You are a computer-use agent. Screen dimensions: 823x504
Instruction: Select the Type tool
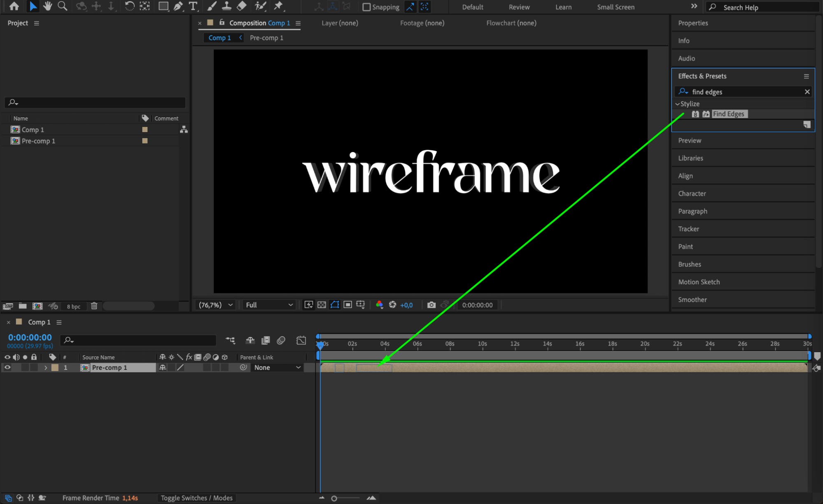coord(193,6)
